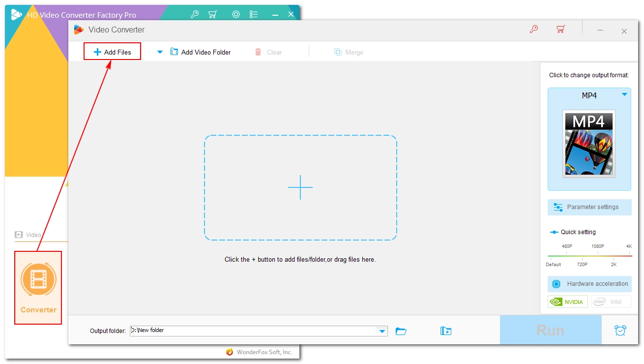Click the Quick setting slider icon
The image size is (644, 364).
coord(554,232)
